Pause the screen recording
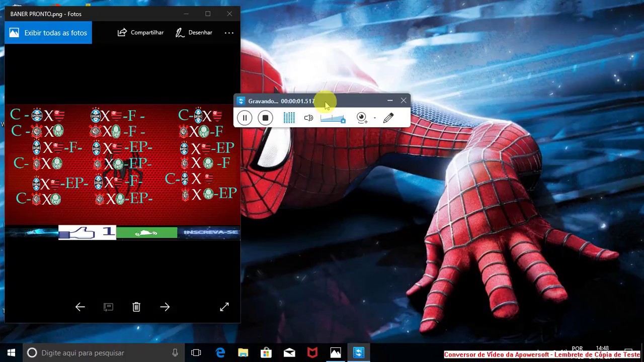This screenshot has width=644, height=362. click(x=245, y=118)
